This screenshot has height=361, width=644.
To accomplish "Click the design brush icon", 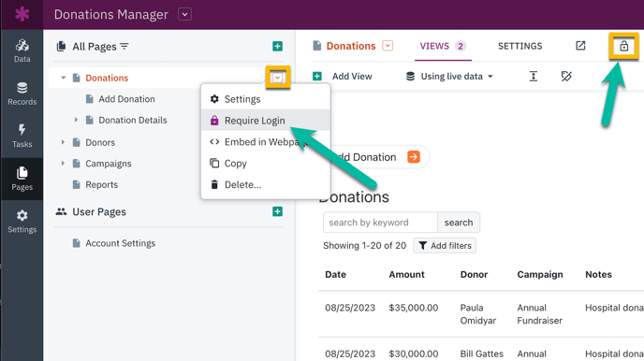I will coord(566,77).
